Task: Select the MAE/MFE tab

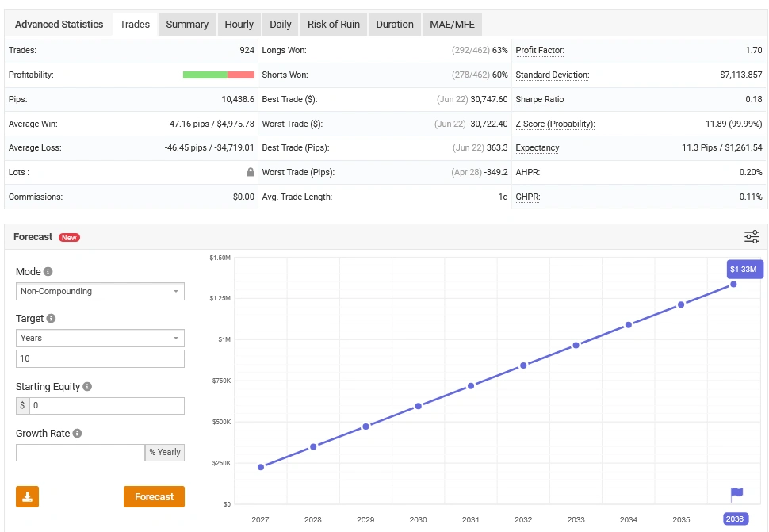Action: click(x=452, y=24)
